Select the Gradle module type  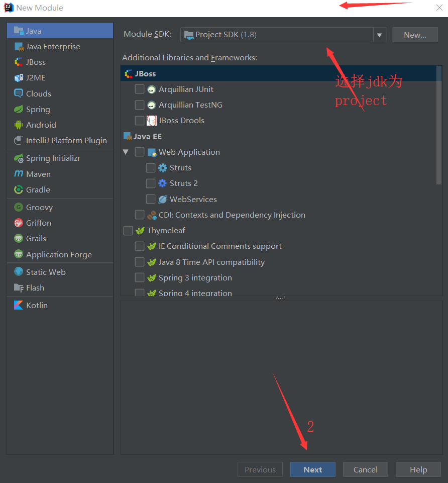(37, 189)
